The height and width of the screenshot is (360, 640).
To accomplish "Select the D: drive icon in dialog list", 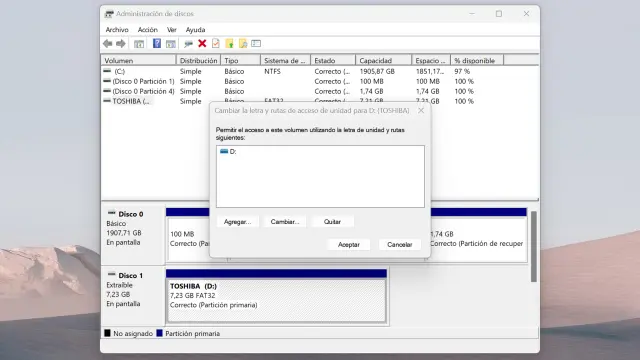I will pyautogui.click(x=224, y=151).
